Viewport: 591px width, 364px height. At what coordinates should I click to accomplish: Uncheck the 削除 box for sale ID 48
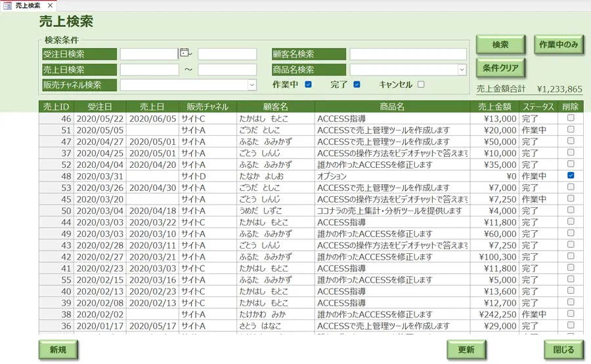[x=571, y=176]
